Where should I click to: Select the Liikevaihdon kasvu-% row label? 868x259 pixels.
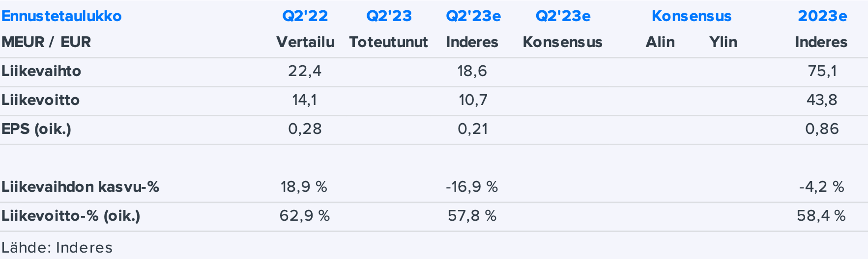pos(80,187)
